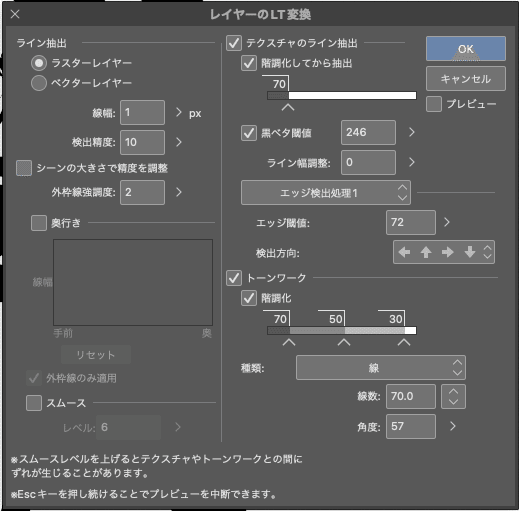Click the up arrow detection direction icon
This screenshot has height=511, width=519.
pos(426,252)
